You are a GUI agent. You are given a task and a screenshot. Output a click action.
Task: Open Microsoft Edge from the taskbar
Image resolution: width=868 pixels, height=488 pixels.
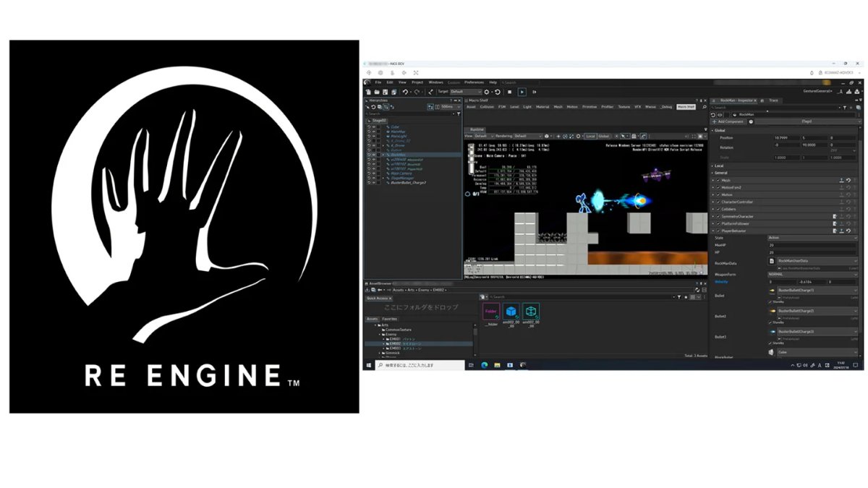[485, 365]
